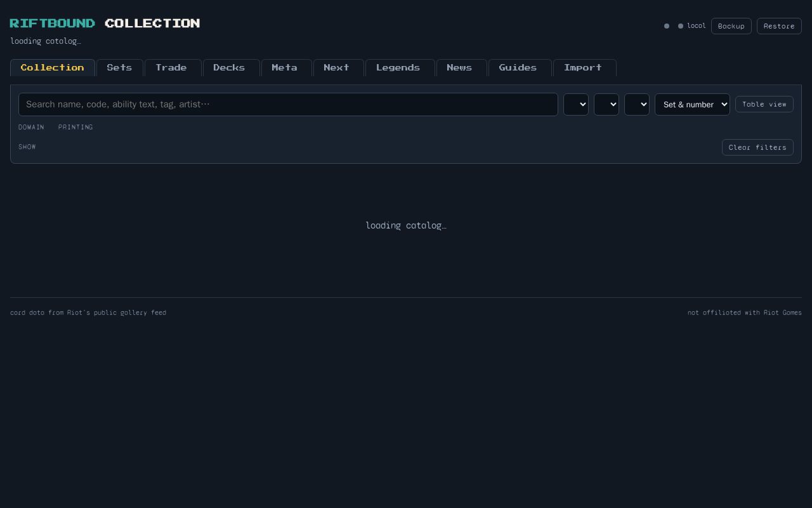The width and height of the screenshot is (812, 508).
Task: Switch to the Next tab
Action: pos(338,67)
